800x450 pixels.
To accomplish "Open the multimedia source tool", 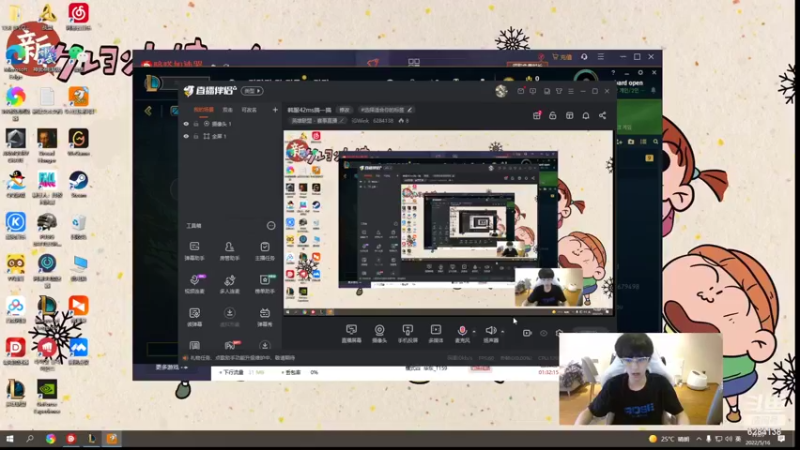I will point(436,333).
